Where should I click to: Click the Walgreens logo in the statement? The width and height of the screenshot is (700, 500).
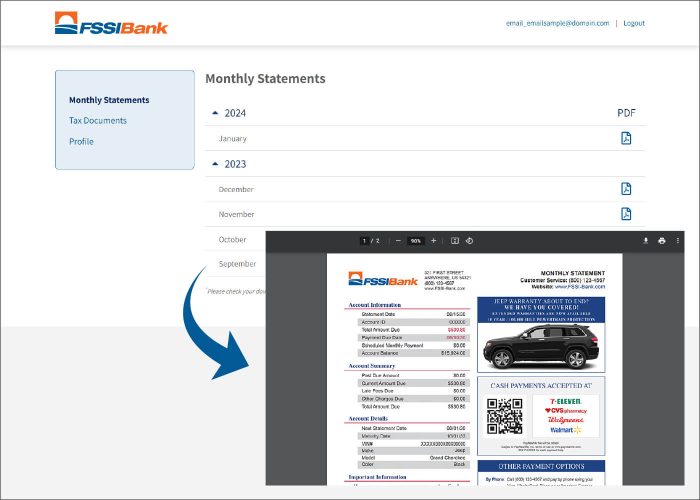pyautogui.click(x=565, y=420)
